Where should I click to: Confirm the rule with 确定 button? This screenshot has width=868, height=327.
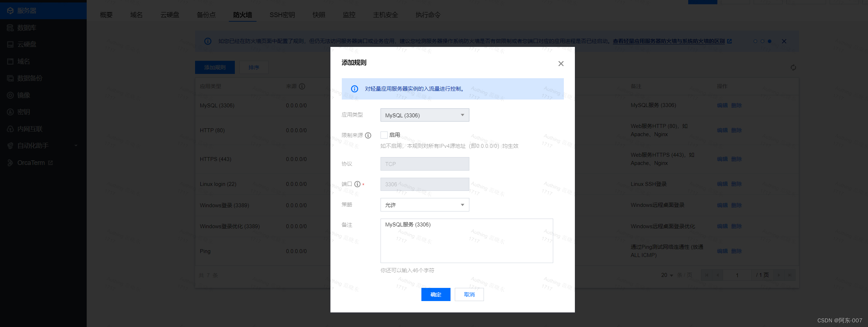pos(436,295)
